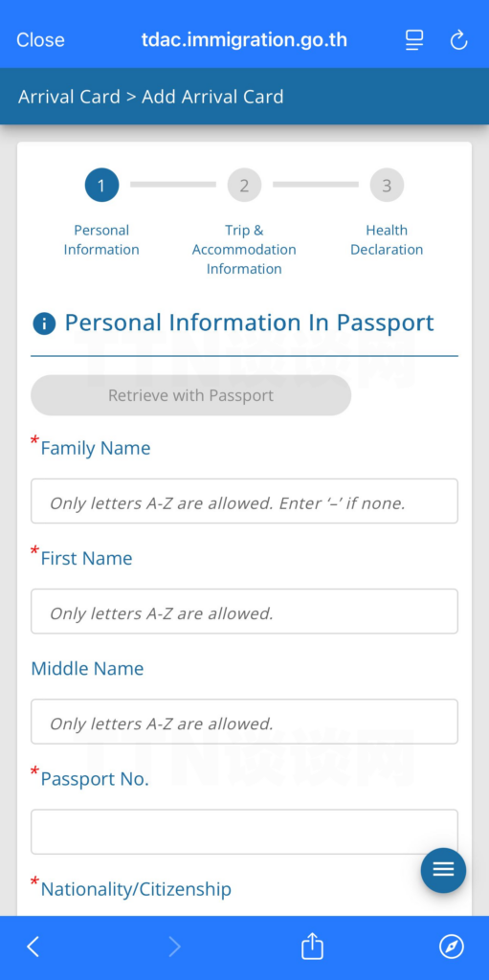This screenshot has width=489, height=980.
Task: Open in browser via compass icon
Action: [452, 947]
